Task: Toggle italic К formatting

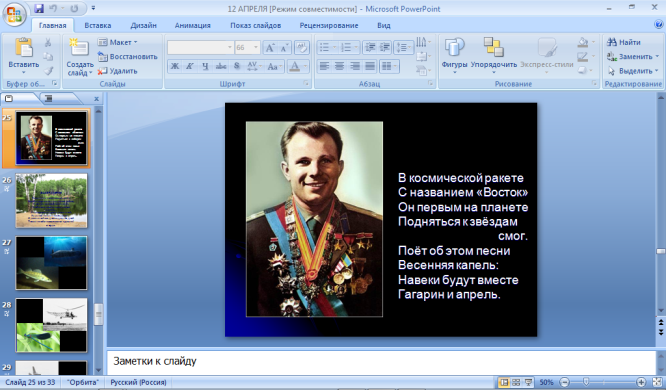Action: coord(190,66)
